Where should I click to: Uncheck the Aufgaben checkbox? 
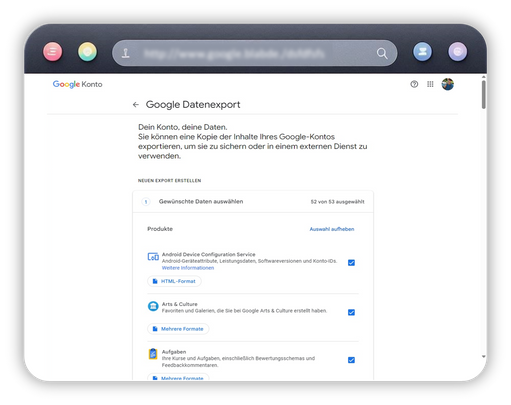351,360
